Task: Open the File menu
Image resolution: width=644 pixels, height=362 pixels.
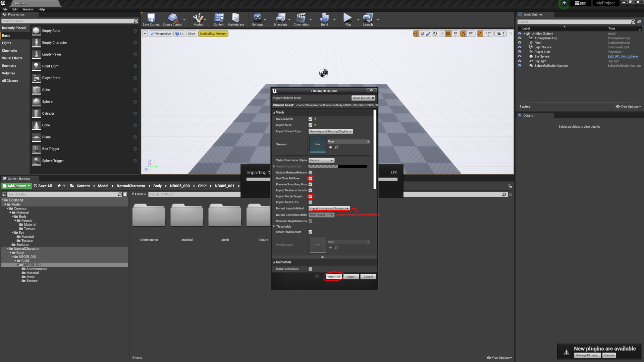Action: point(5,9)
